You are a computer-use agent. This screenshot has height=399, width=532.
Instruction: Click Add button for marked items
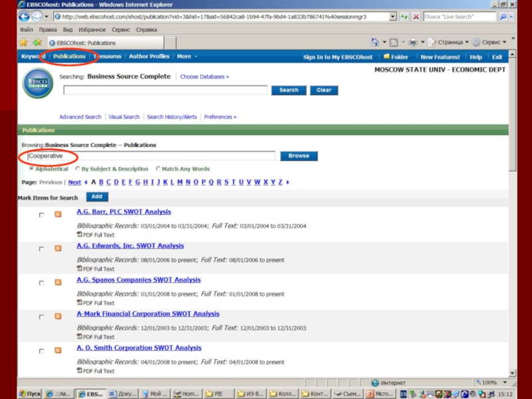tap(97, 196)
